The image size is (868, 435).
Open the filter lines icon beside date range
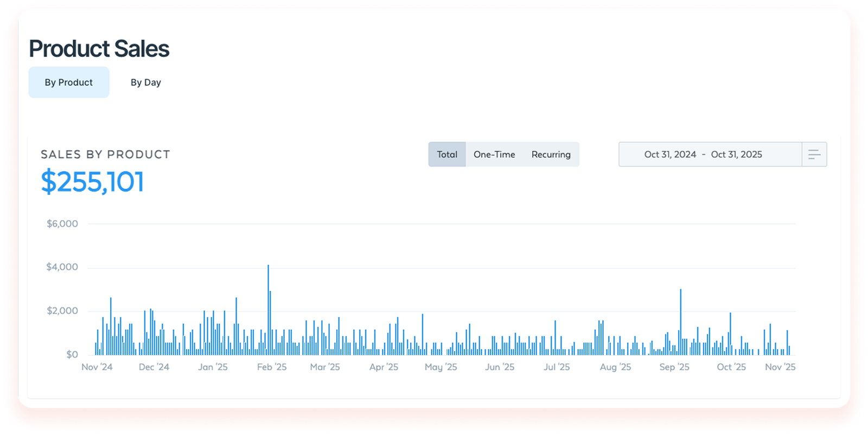pos(814,155)
